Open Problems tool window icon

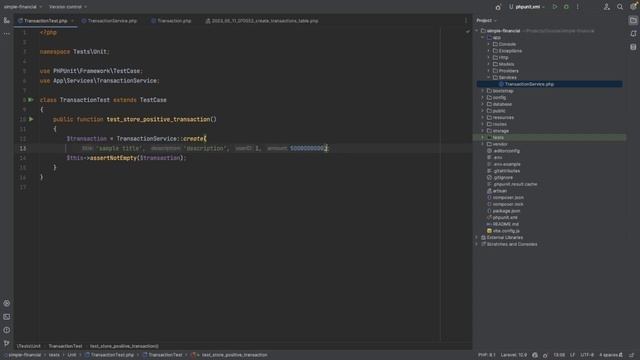click(x=7, y=330)
